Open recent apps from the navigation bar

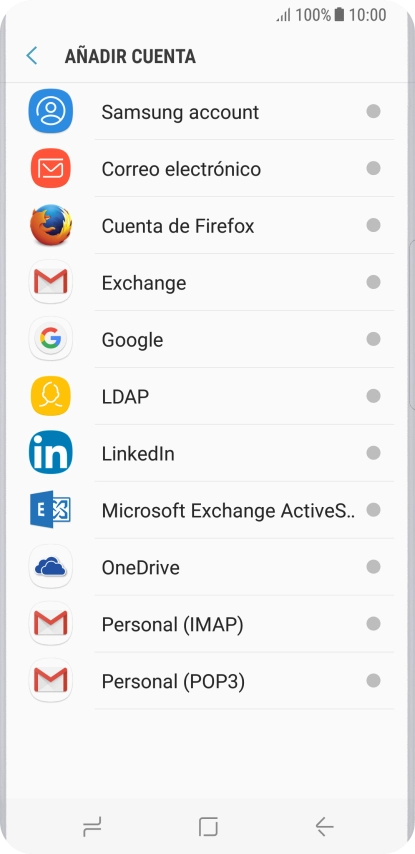(x=92, y=826)
